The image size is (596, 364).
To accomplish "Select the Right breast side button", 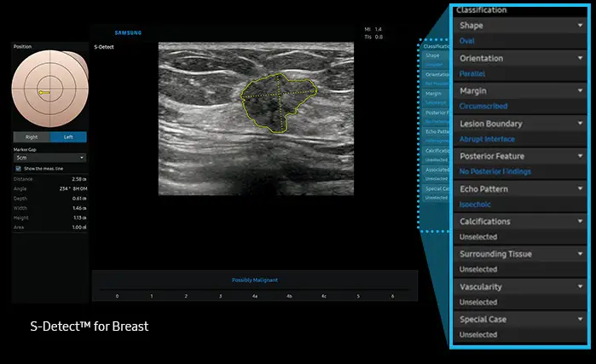I will point(32,137).
